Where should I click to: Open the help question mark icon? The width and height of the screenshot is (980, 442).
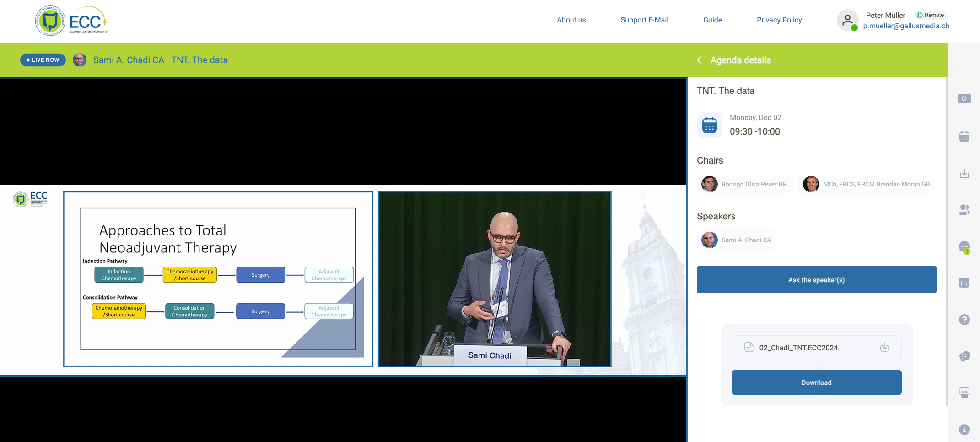(964, 320)
